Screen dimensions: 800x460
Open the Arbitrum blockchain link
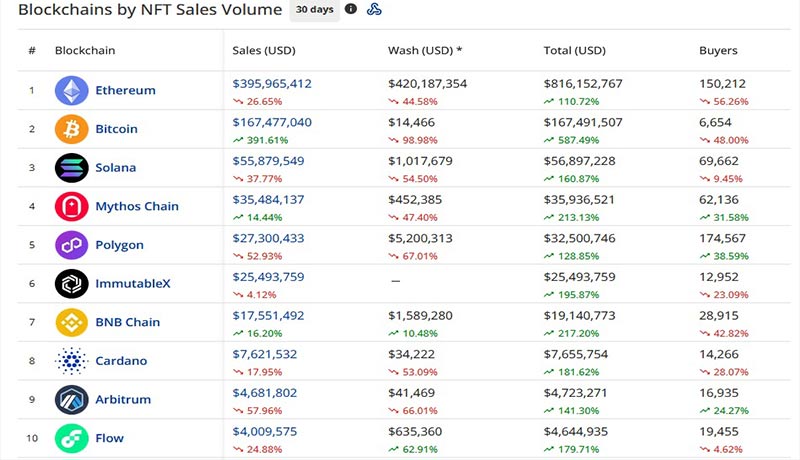click(123, 400)
